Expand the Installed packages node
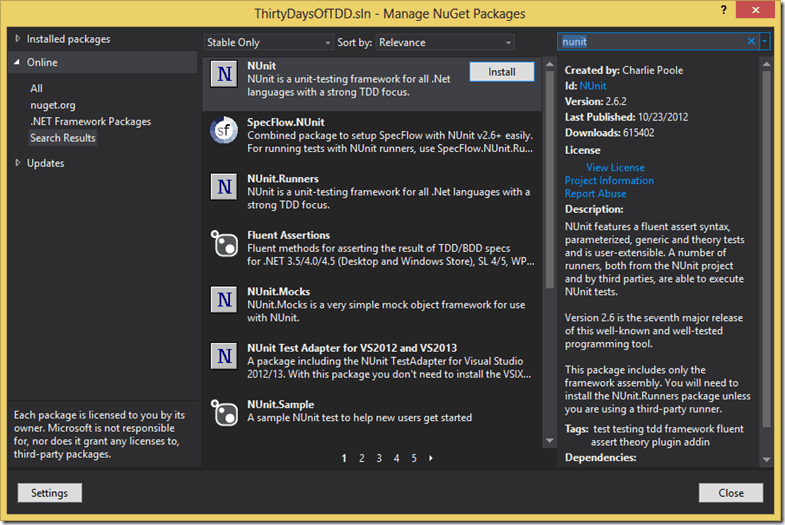This screenshot has width=785, height=525. click(x=18, y=39)
